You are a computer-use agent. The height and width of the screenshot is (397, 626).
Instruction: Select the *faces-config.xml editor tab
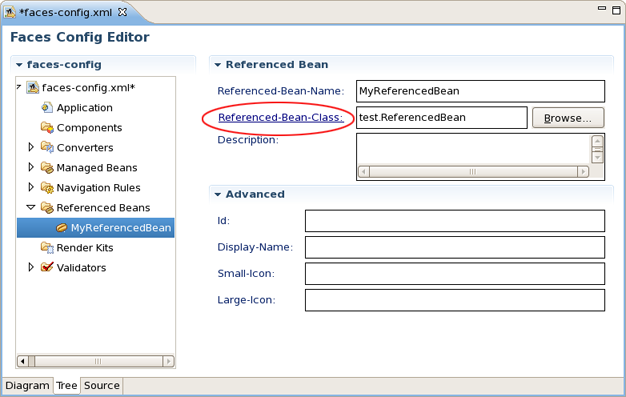click(x=66, y=12)
